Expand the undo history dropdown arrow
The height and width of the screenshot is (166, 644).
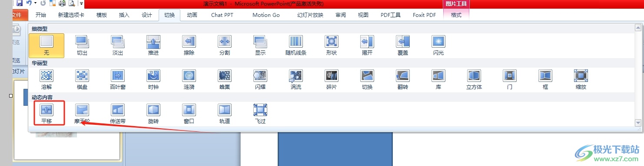pos(35,3)
